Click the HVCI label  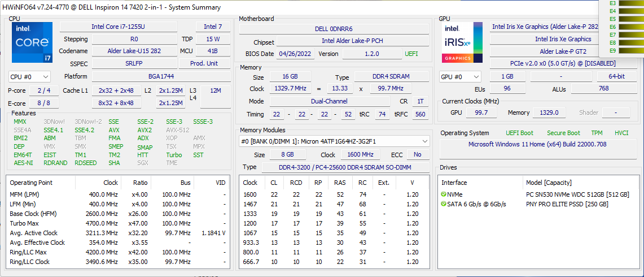coord(621,133)
